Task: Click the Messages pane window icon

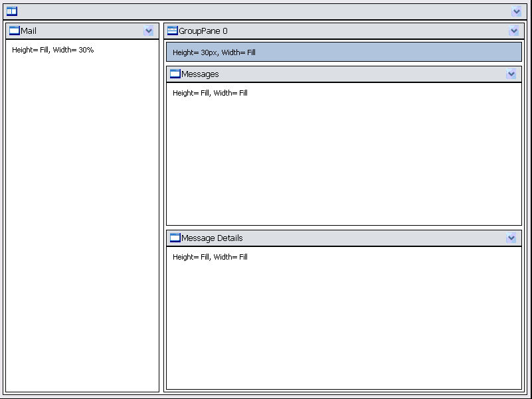Action: [175, 74]
